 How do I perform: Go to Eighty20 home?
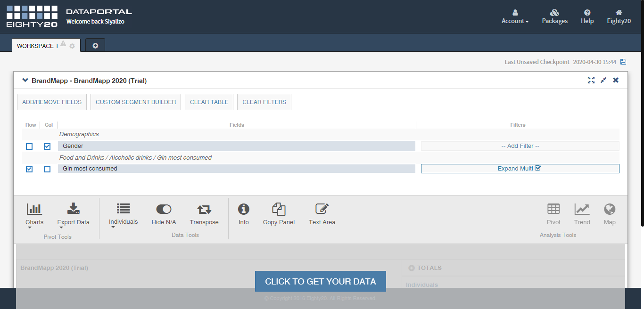coord(619,17)
